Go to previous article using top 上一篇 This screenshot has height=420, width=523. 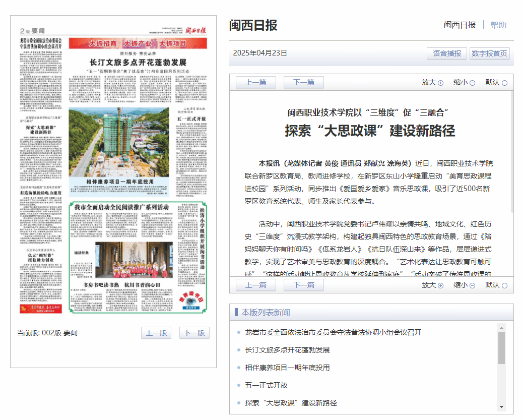click(x=255, y=83)
